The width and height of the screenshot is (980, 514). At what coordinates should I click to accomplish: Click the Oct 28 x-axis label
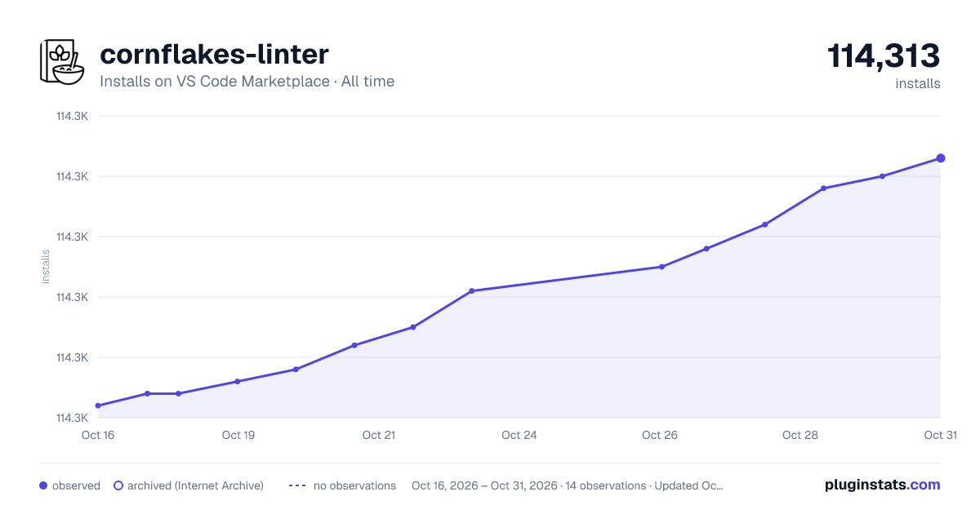800,435
